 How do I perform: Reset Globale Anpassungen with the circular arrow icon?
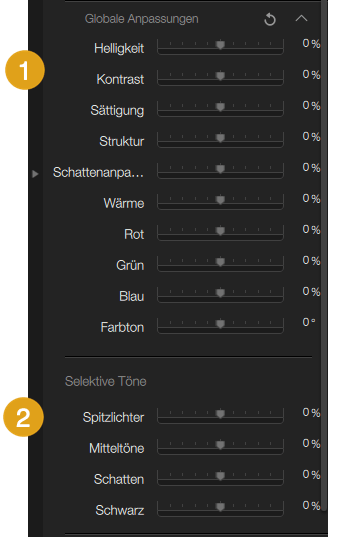(x=270, y=20)
